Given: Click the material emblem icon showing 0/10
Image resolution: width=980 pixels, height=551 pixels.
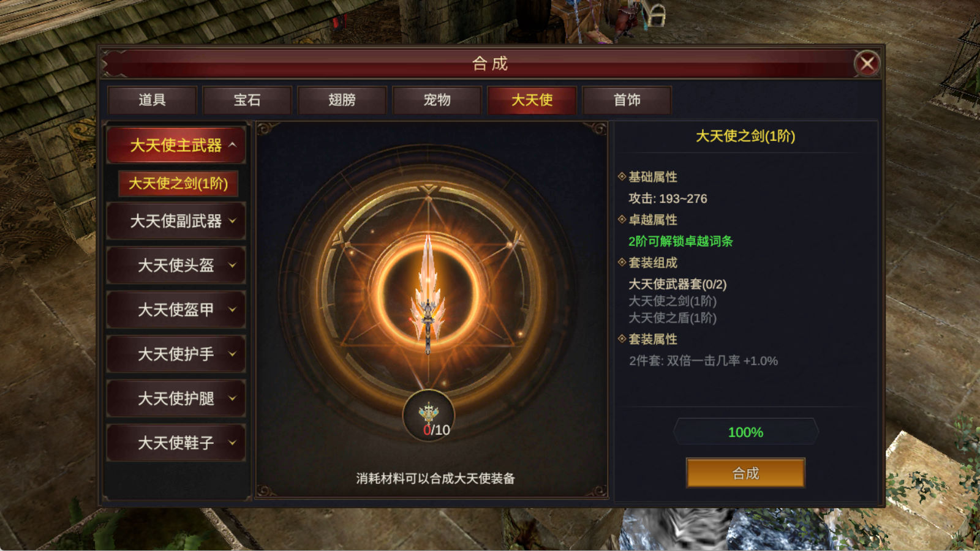Looking at the screenshot, I should click(x=429, y=415).
